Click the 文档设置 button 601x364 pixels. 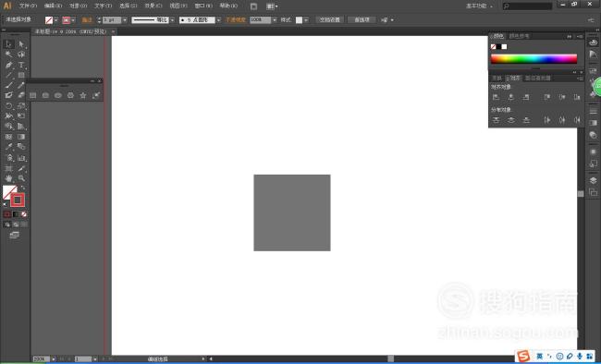pyautogui.click(x=330, y=20)
